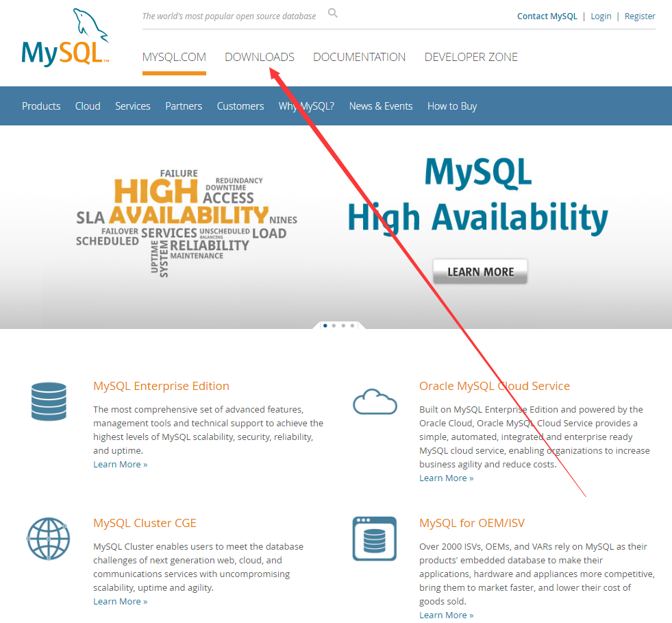Click Learn More under Cluster CGE
This screenshot has width=672, height=623.
pyautogui.click(x=121, y=602)
